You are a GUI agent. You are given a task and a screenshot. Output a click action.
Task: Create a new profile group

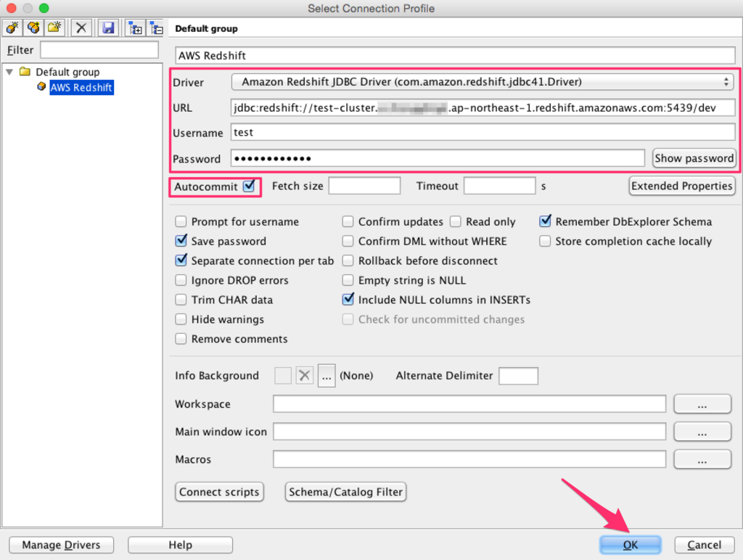click(54, 28)
